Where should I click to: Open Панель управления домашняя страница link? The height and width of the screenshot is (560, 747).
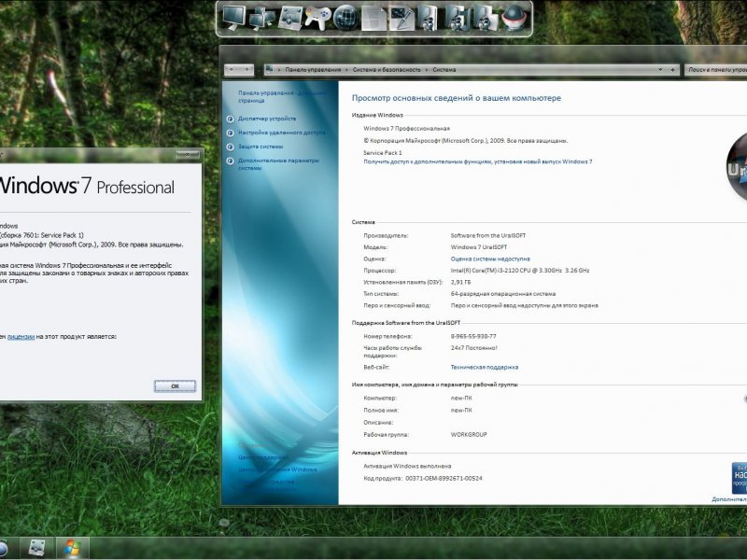[x=282, y=97]
